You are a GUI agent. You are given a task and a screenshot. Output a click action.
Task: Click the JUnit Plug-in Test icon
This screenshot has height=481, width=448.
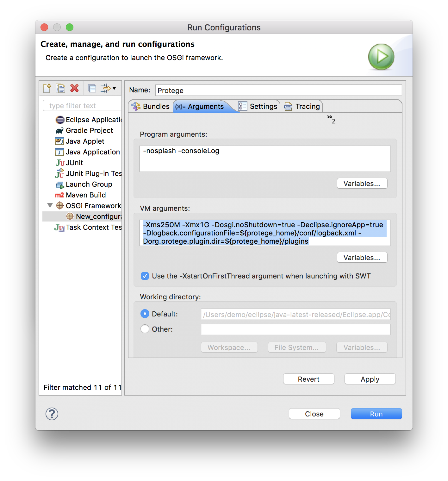[x=59, y=173]
